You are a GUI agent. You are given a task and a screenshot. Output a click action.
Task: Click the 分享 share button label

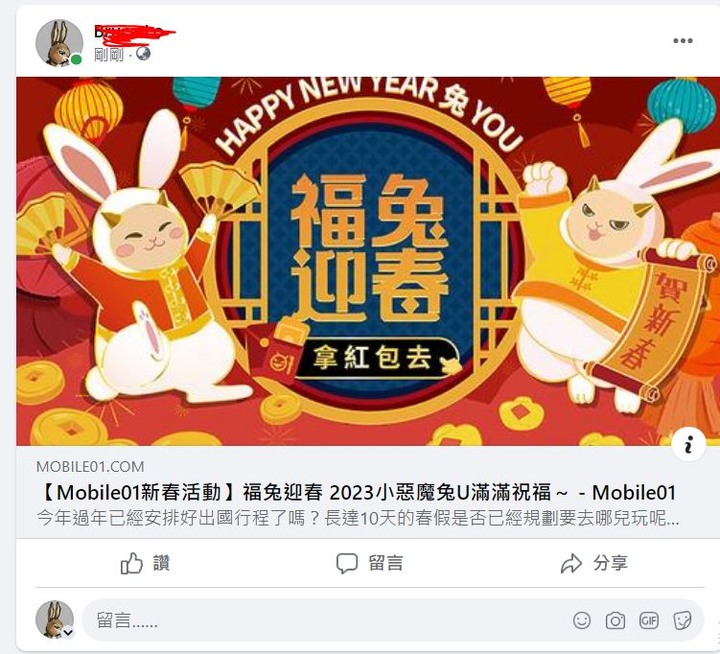click(x=610, y=563)
